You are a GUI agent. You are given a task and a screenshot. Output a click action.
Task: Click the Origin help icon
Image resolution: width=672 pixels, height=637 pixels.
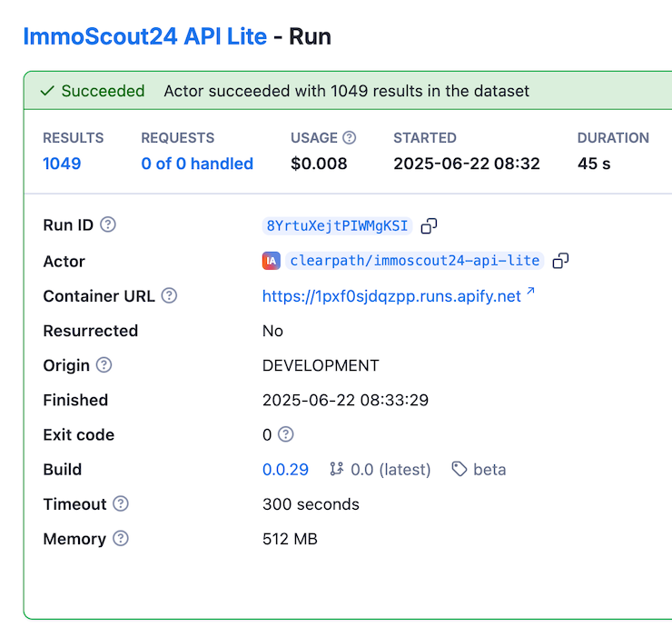(104, 365)
